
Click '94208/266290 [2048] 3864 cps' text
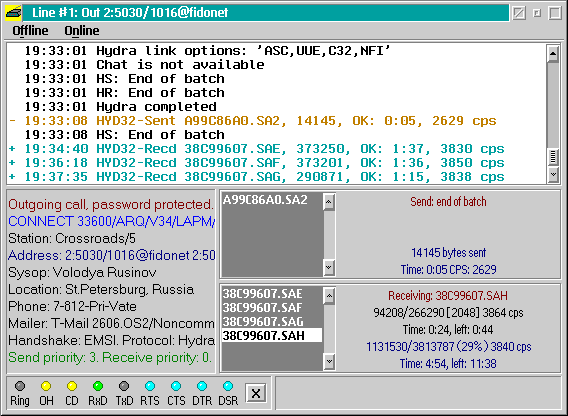pyautogui.click(x=448, y=313)
